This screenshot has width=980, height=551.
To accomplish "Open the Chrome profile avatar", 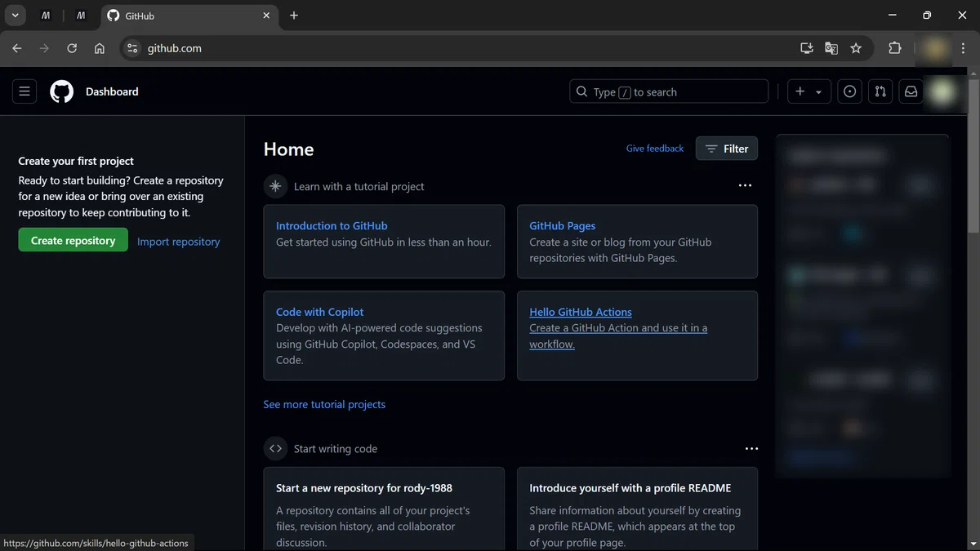I will coord(936,48).
